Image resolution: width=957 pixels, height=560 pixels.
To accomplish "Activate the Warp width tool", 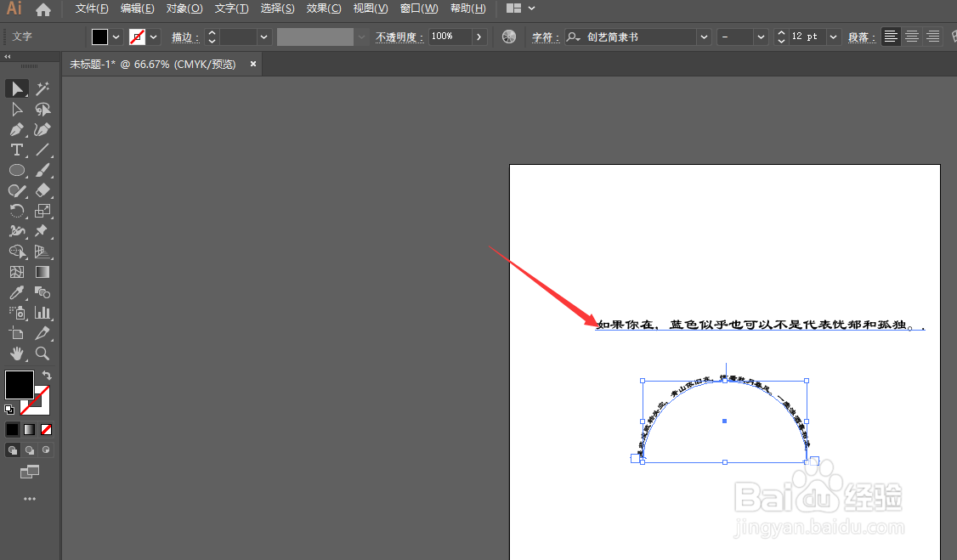I will tap(16, 231).
